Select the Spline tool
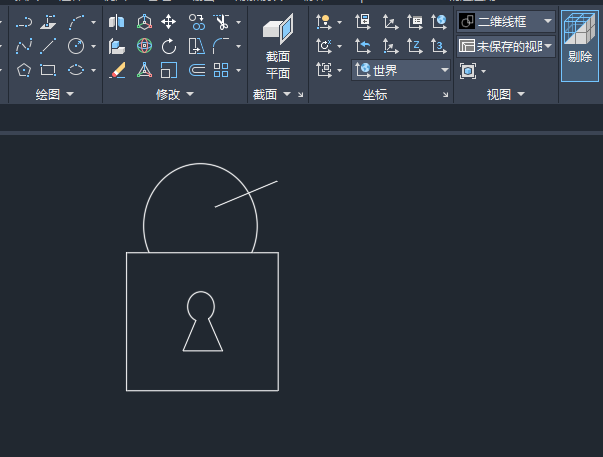 pyautogui.click(x=24, y=46)
